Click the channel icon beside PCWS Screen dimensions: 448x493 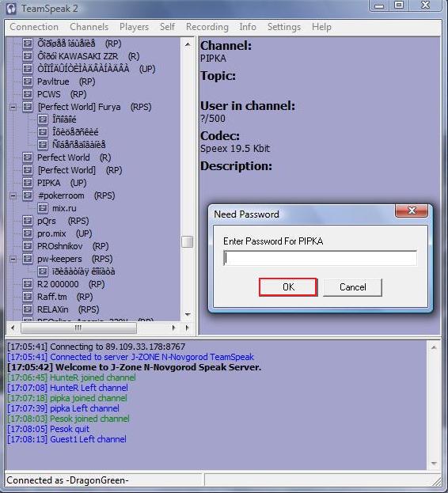point(28,94)
